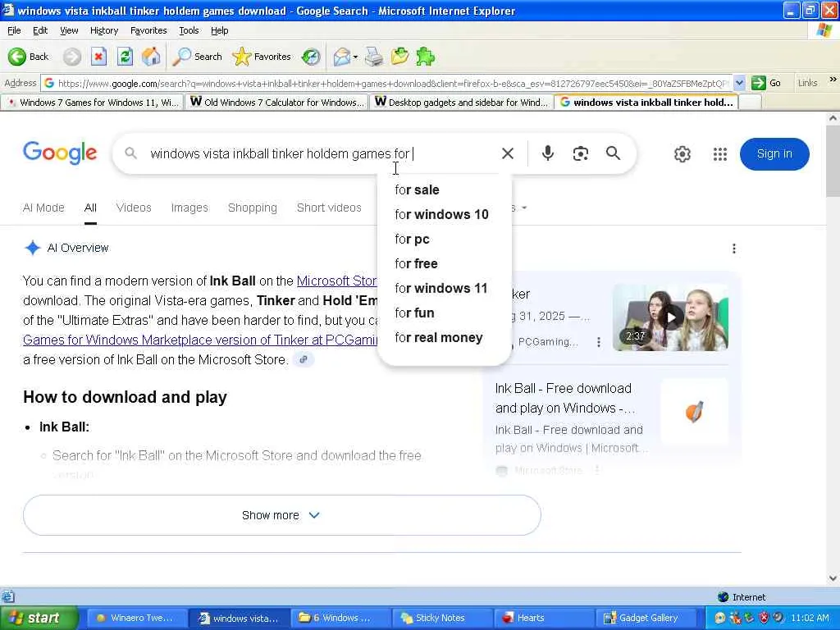Refresh the page with the green arrows icon
The height and width of the screenshot is (630, 840).
pyautogui.click(x=125, y=57)
